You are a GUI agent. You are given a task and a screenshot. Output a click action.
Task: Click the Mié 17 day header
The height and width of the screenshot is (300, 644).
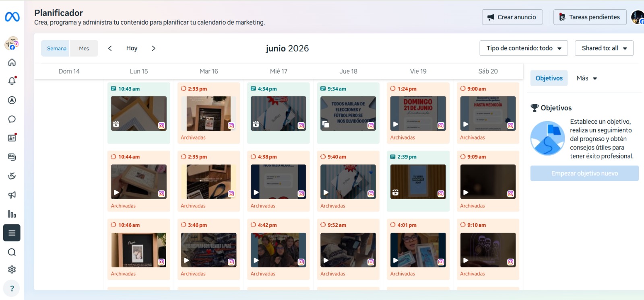click(279, 71)
